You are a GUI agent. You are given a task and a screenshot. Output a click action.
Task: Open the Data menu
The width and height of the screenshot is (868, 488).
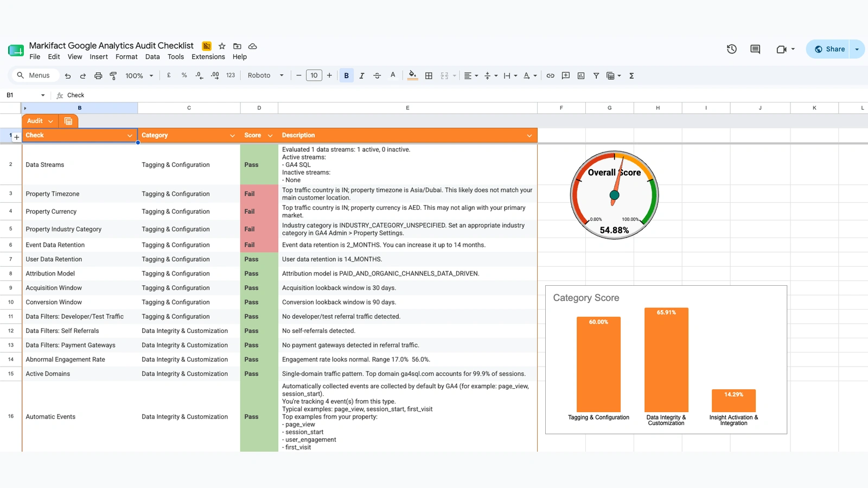coord(152,57)
